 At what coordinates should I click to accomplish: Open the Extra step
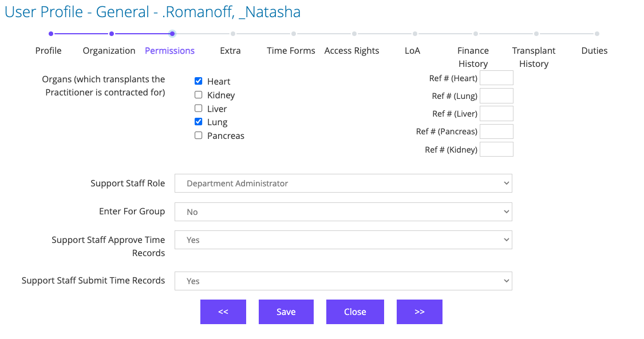(231, 50)
